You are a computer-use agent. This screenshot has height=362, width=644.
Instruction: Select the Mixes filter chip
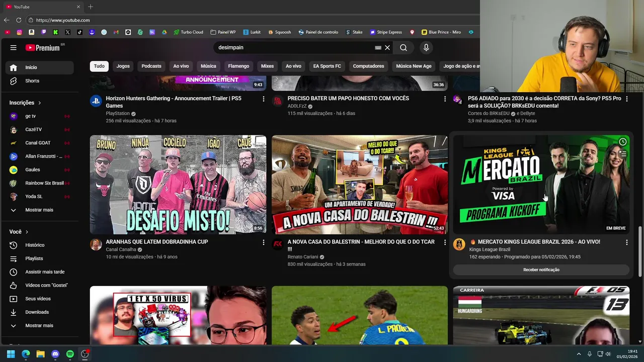tap(267, 66)
